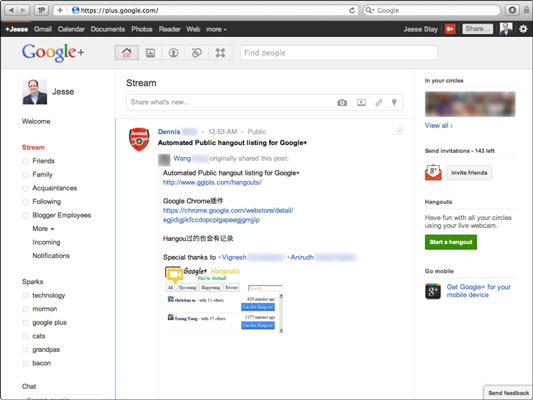
Task: Open the more menu in the top bar
Action: point(216,29)
